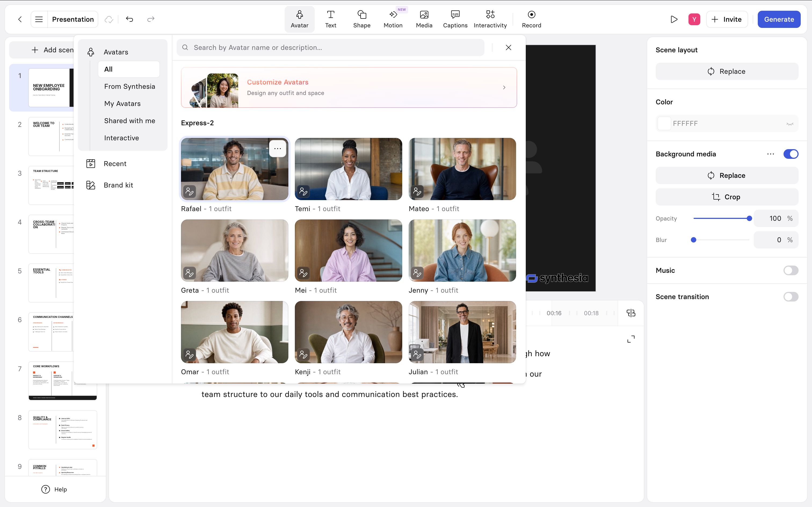Open Background media more options menu
812x507 pixels.
(770, 154)
